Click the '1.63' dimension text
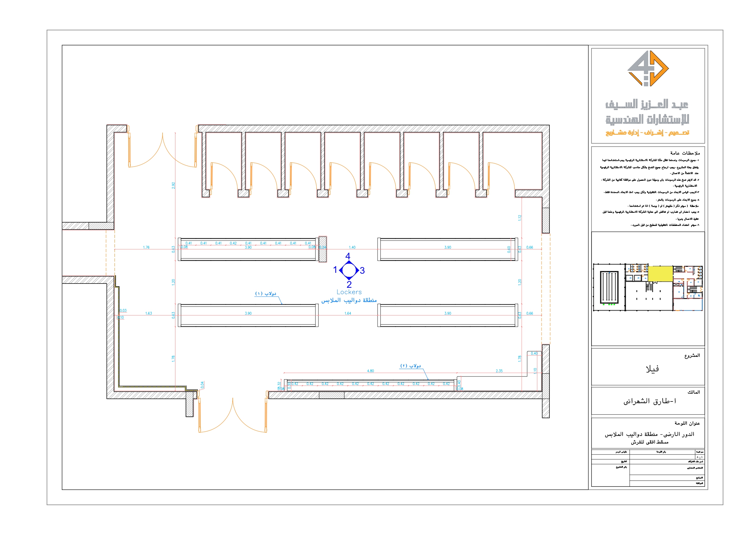 pos(149,313)
